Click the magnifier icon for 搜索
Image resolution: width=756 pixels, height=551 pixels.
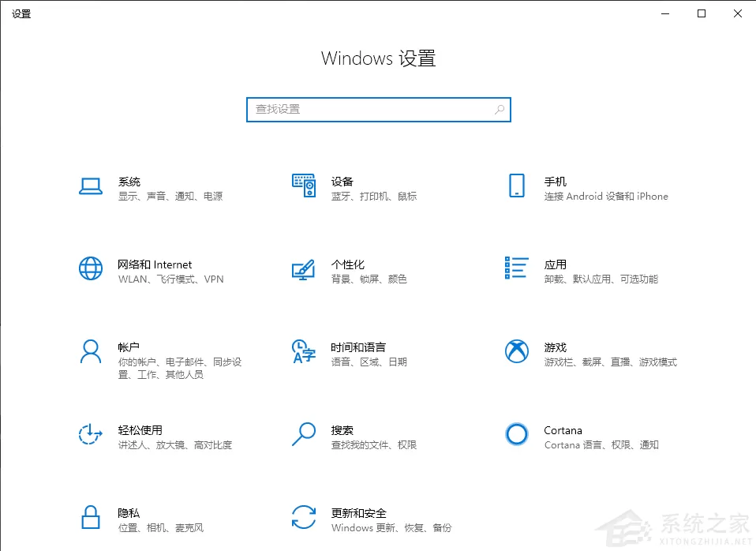[x=304, y=434]
